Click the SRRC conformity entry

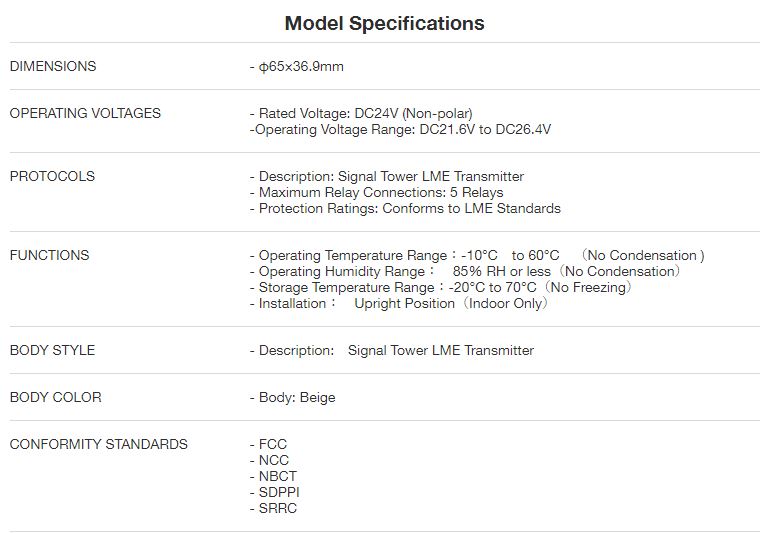(x=277, y=508)
